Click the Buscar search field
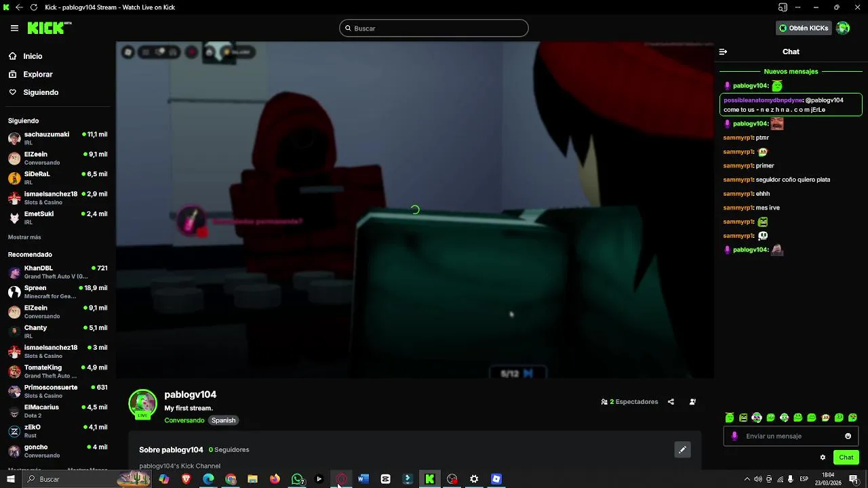 click(434, 28)
